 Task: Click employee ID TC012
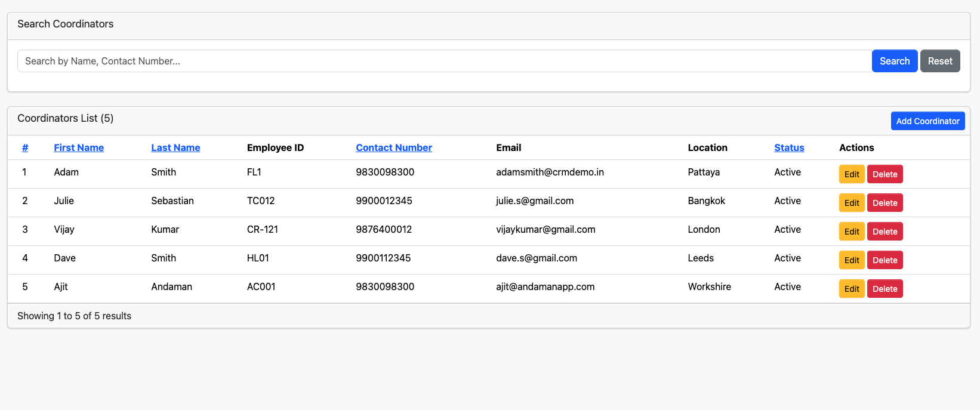click(261, 201)
